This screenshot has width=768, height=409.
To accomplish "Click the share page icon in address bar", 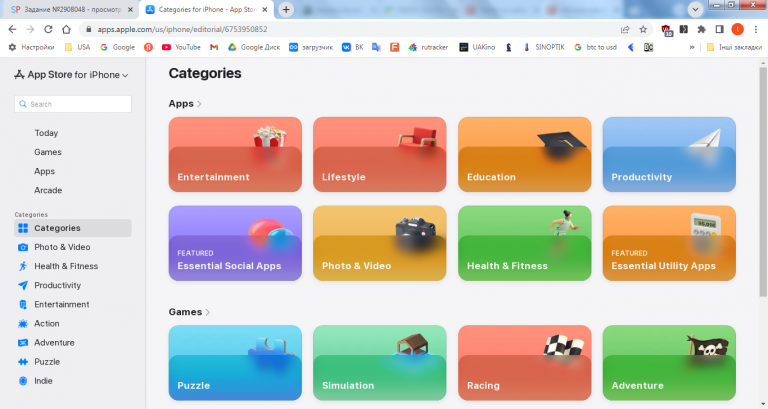I will 625,29.
